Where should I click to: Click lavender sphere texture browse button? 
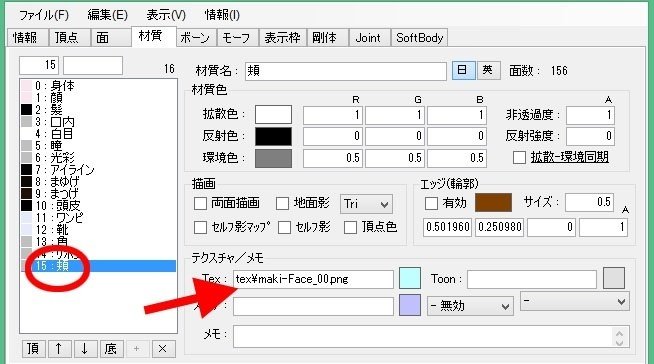(410, 305)
